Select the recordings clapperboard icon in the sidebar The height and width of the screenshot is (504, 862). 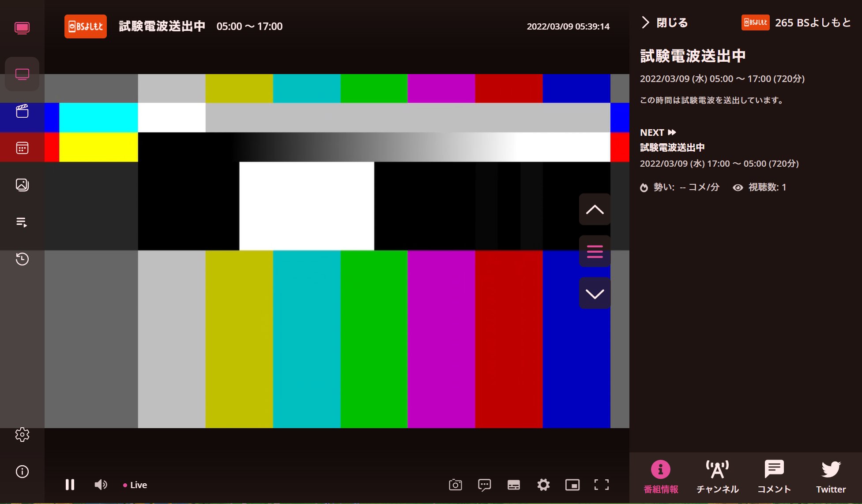pos(22,110)
